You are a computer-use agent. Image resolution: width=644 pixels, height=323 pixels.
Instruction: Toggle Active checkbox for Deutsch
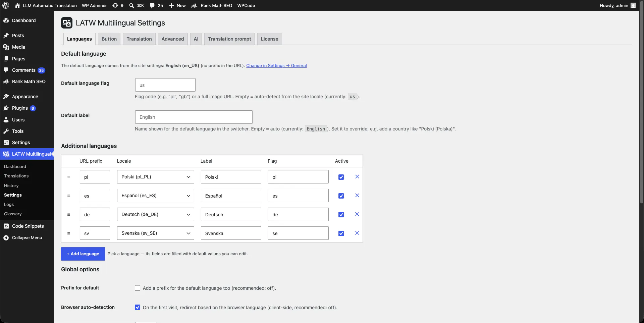pyautogui.click(x=341, y=215)
